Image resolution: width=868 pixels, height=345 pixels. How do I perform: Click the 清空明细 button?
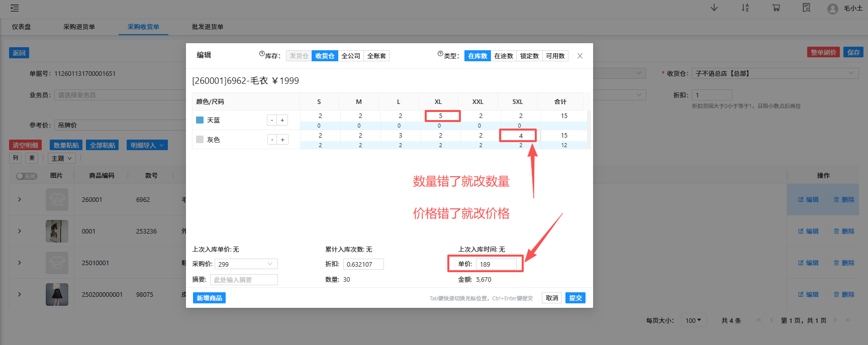tap(25, 145)
